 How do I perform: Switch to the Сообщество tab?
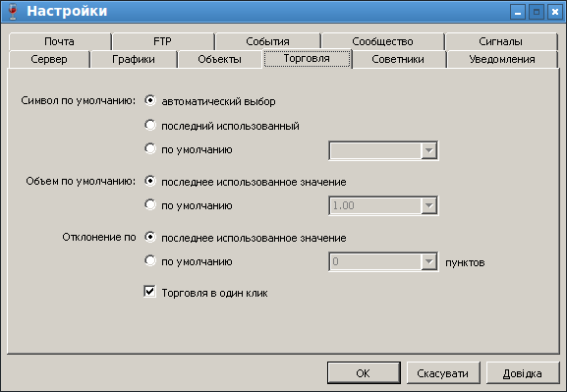[x=382, y=41]
